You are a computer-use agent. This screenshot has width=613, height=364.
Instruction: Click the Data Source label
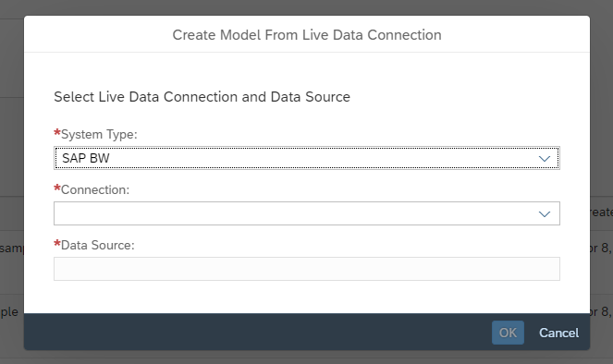coord(97,245)
